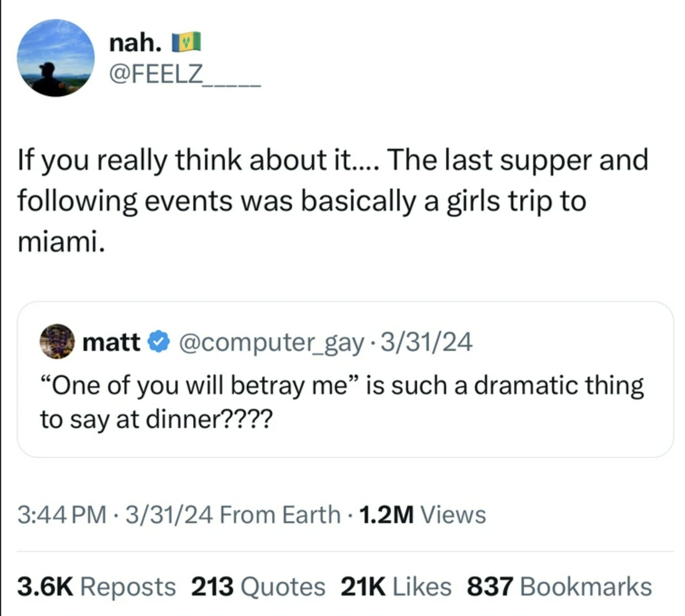The image size is (685, 616).
Task: Visit the @FEELZ_____ handle
Action: (x=185, y=77)
